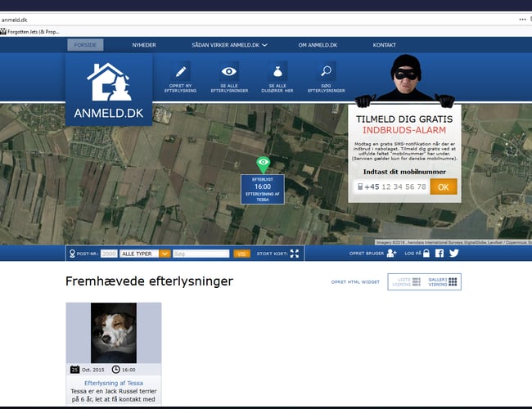The image size is (532, 409).
Task: Open the Nyheder menu item
Action: coord(144,45)
